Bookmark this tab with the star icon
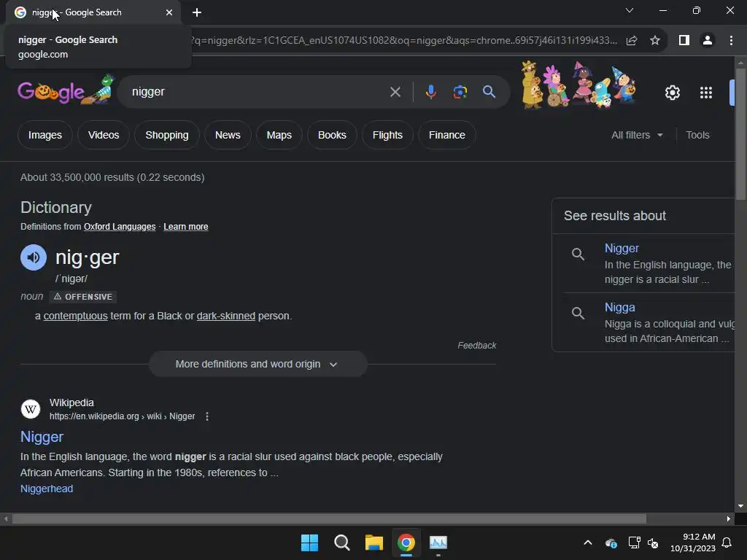This screenshot has height=560, width=747. pos(655,41)
